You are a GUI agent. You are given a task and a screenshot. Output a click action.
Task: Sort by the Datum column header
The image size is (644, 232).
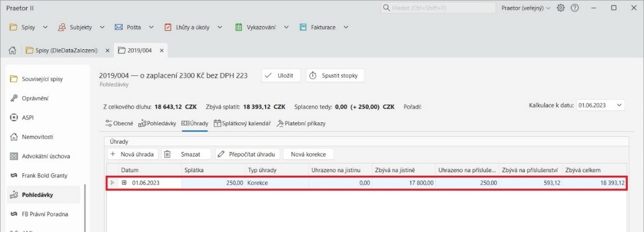point(149,170)
